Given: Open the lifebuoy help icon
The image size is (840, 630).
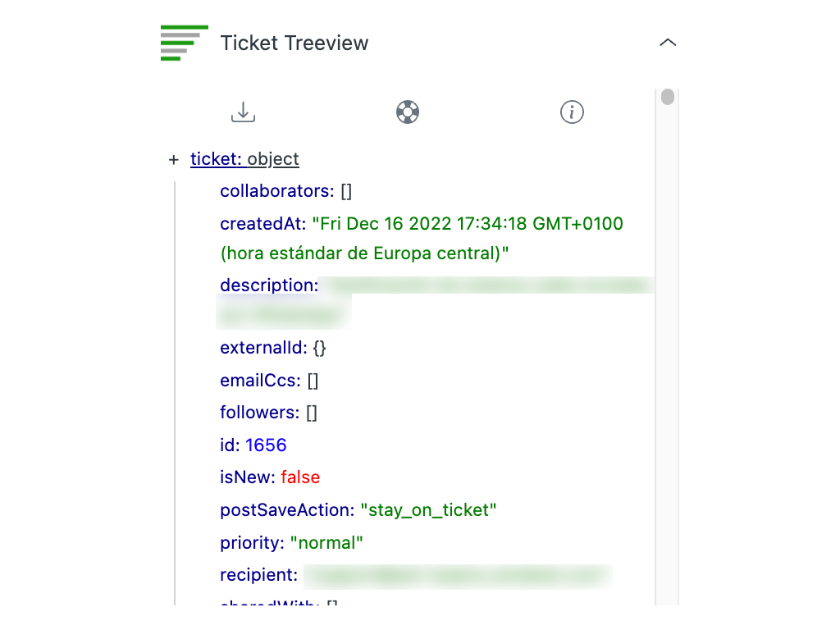Looking at the screenshot, I should pos(408,112).
